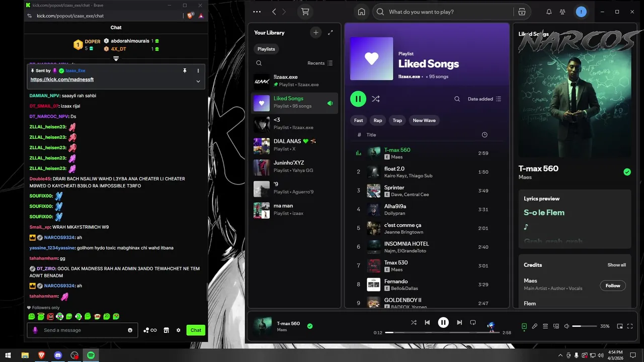
Task: Open Spotify Home via the house icon
Action: pos(361,12)
